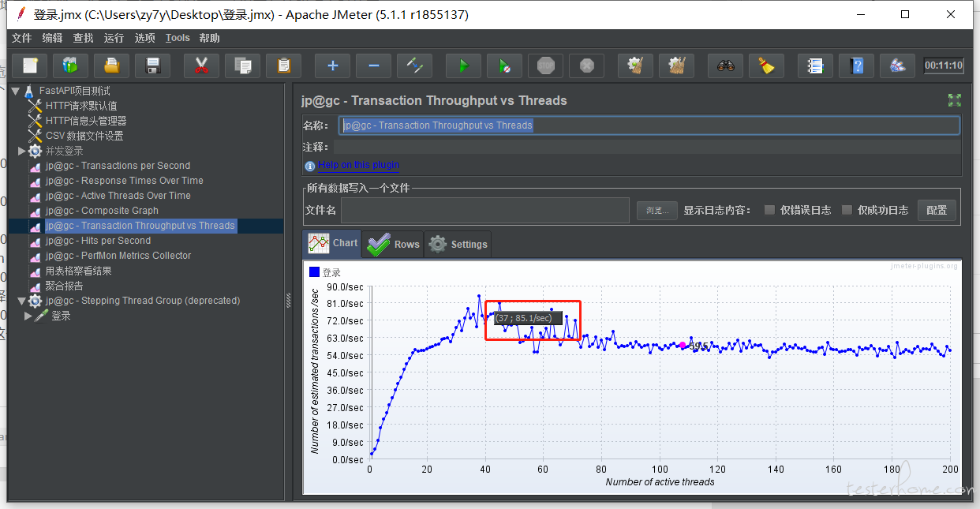Toggle full screen chart icon
This screenshot has width=980, height=509.
pos(955,100)
